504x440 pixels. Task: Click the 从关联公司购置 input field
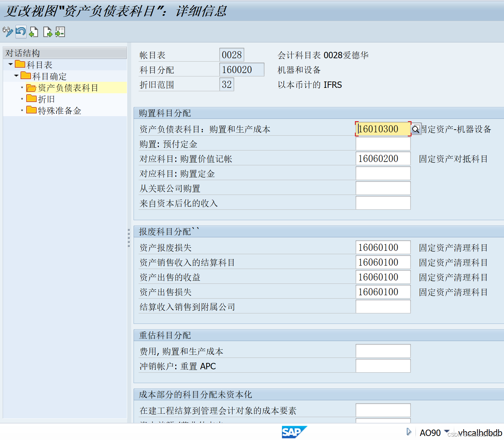[x=383, y=188]
